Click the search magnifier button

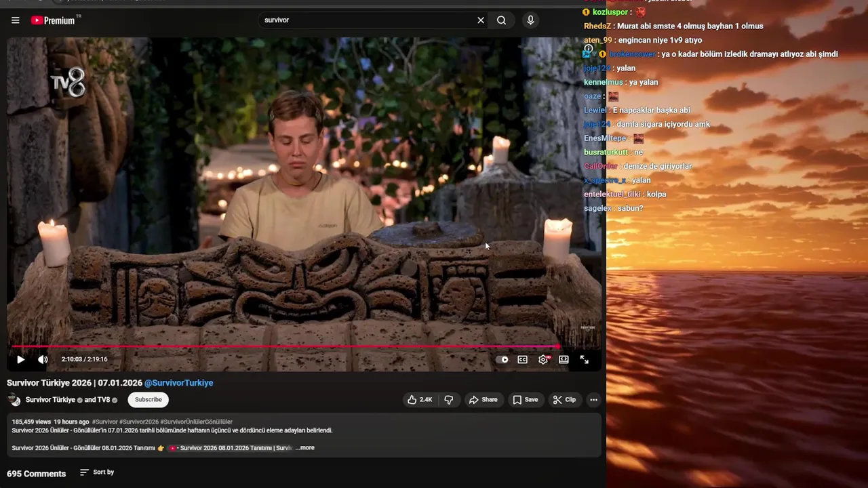pyautogui.click(x=501, y=20)
